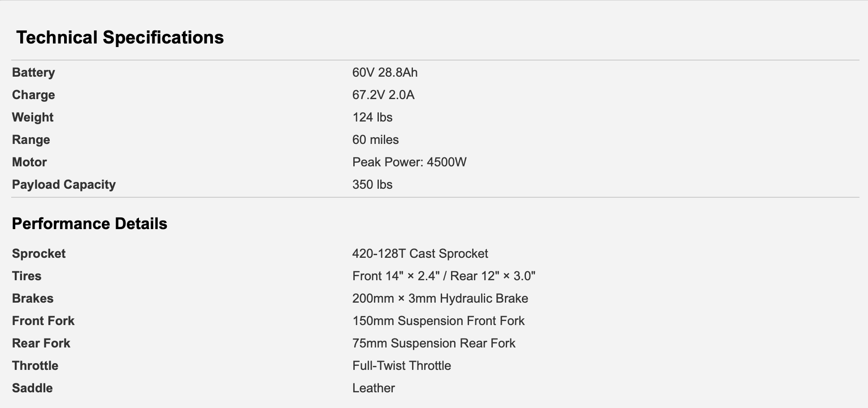Select the Tires row label
868x408 pixels.
(x=26, y=276)
